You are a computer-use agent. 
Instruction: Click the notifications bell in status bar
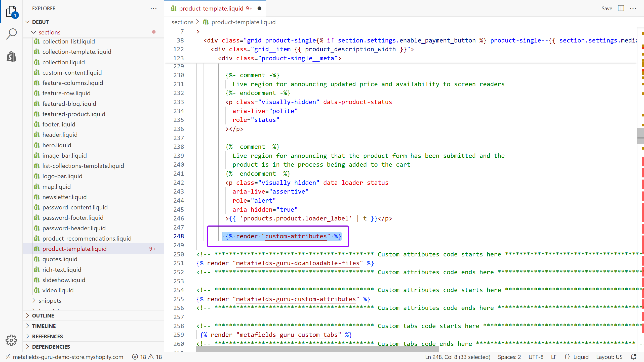pos(633,357)
